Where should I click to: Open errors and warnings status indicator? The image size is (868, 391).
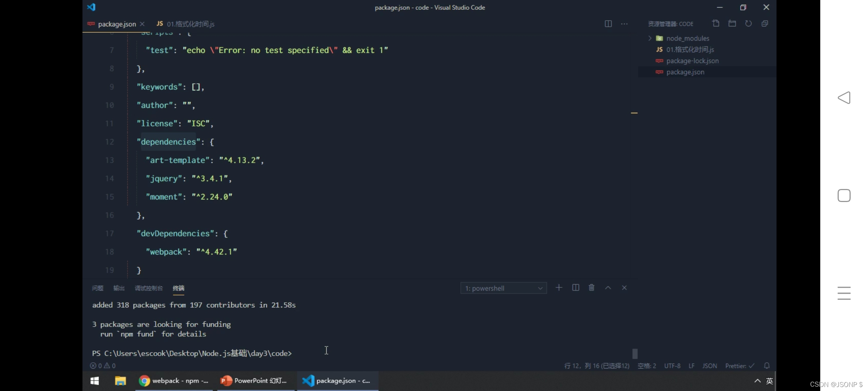pos(103,366)
